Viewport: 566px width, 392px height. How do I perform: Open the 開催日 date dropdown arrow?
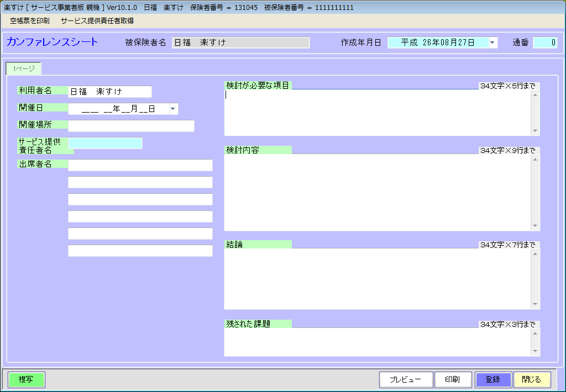click(x=173, y=109)
